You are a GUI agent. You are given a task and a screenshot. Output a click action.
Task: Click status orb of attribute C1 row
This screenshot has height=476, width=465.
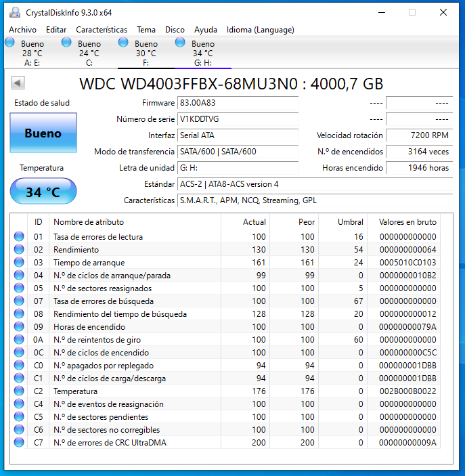[19, 378]
